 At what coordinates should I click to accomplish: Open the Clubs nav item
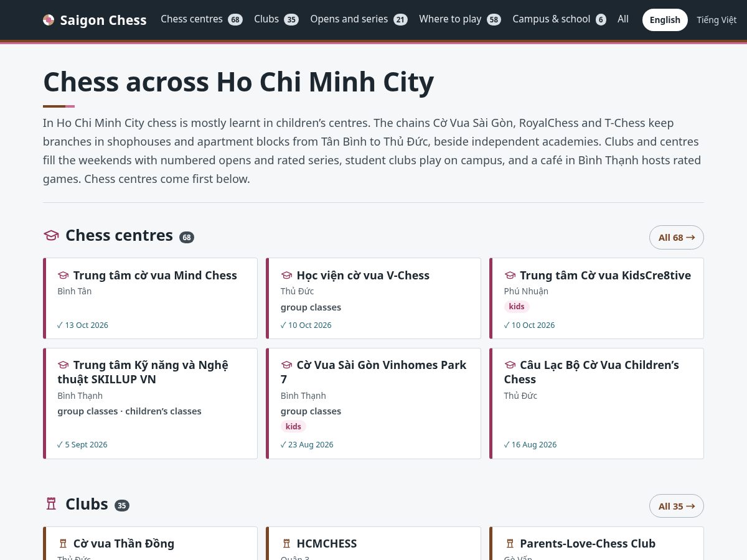point(276,19)
